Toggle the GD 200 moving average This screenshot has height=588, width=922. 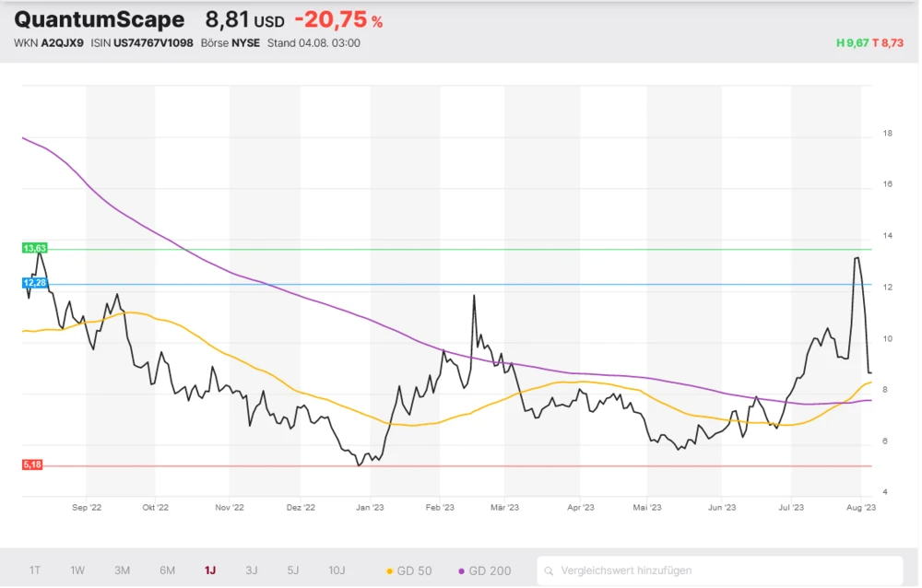pyautogui.click(x=484, y=570)
